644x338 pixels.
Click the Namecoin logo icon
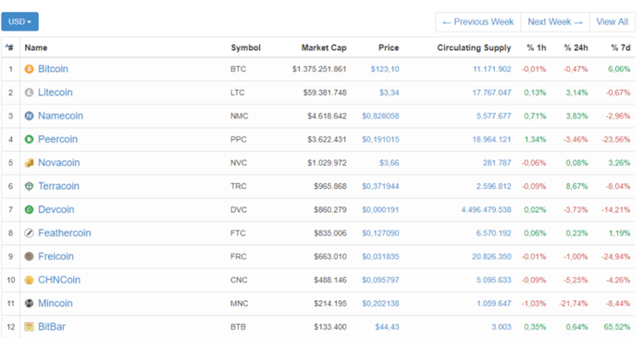click(29, 116)
